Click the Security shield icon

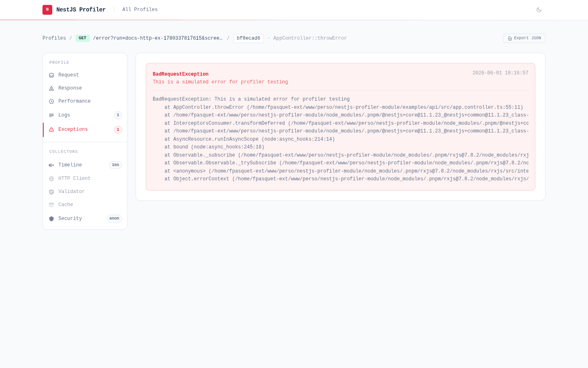[x=51, y=219]
